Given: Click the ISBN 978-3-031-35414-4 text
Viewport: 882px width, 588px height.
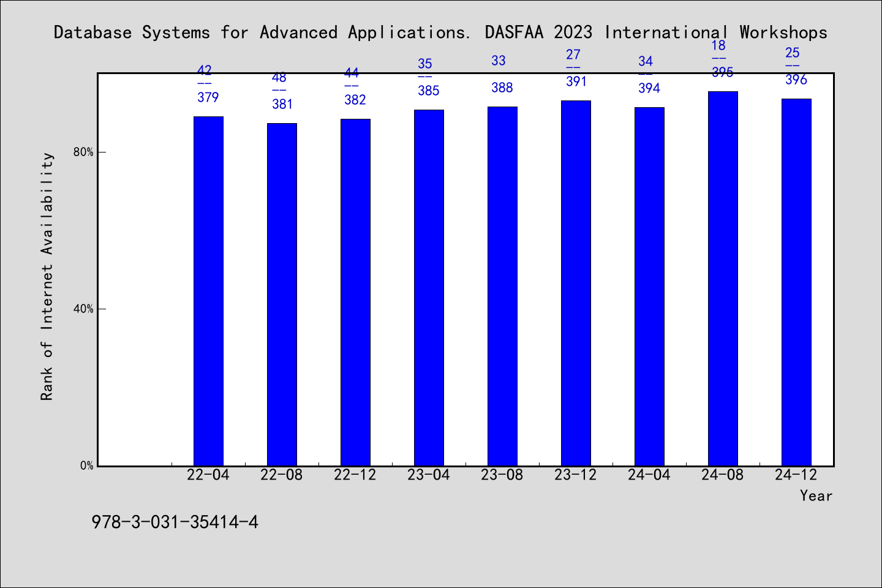Looking at the screenshot, I should pos(175,522).
